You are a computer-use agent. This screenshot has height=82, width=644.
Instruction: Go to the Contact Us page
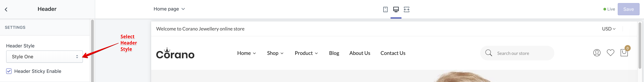tap(393, 53)
